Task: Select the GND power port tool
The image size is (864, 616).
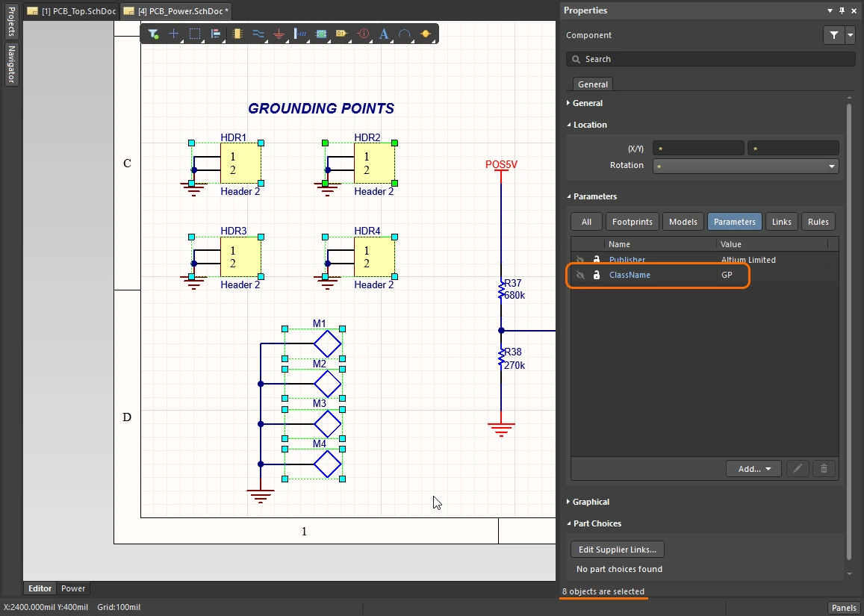Action: pyautogui.click(x=279, y=34)
